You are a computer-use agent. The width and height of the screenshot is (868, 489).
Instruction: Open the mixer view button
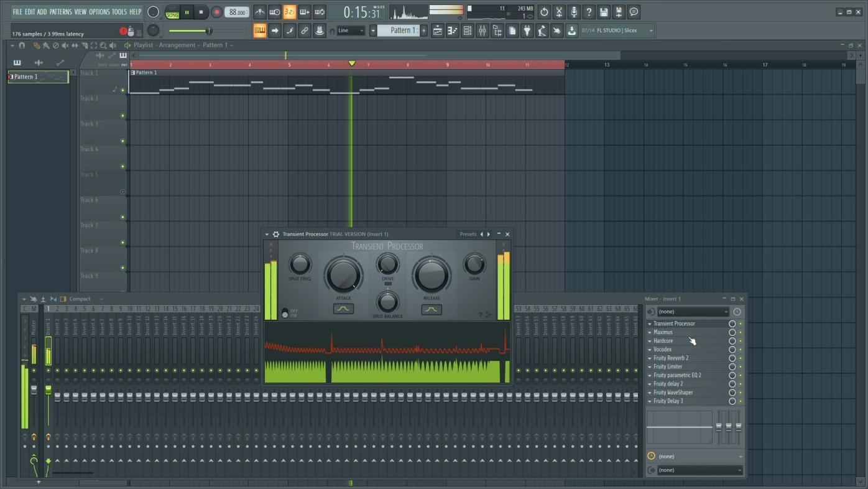coord(482,31)
